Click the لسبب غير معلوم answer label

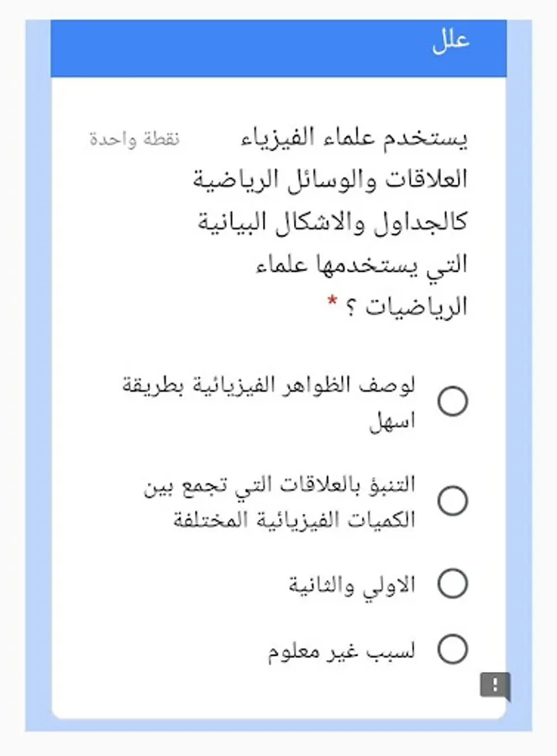tap(341, 651)
